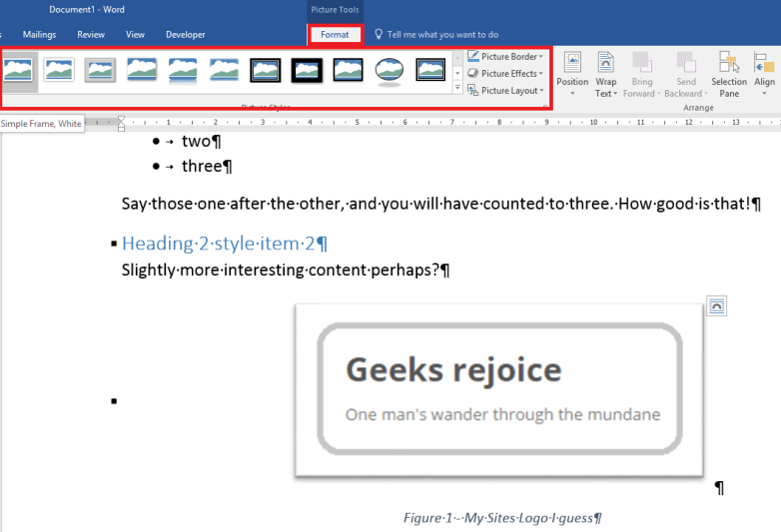Open the Position options
This screenshot has width=781, height=532.
572,74
